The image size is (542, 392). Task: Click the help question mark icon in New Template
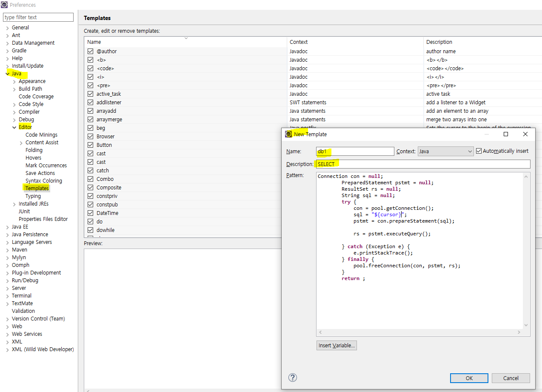pyautogui.click(x=293, y=378)
